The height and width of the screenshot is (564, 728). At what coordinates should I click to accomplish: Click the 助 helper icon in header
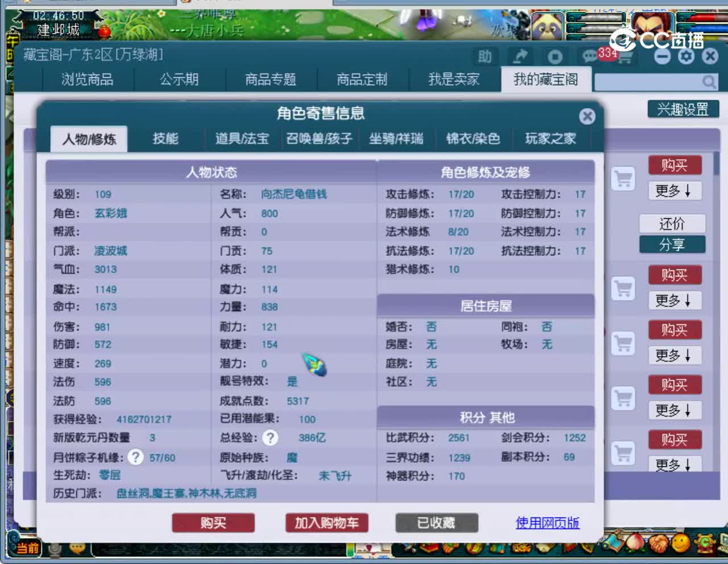point(485,56)
